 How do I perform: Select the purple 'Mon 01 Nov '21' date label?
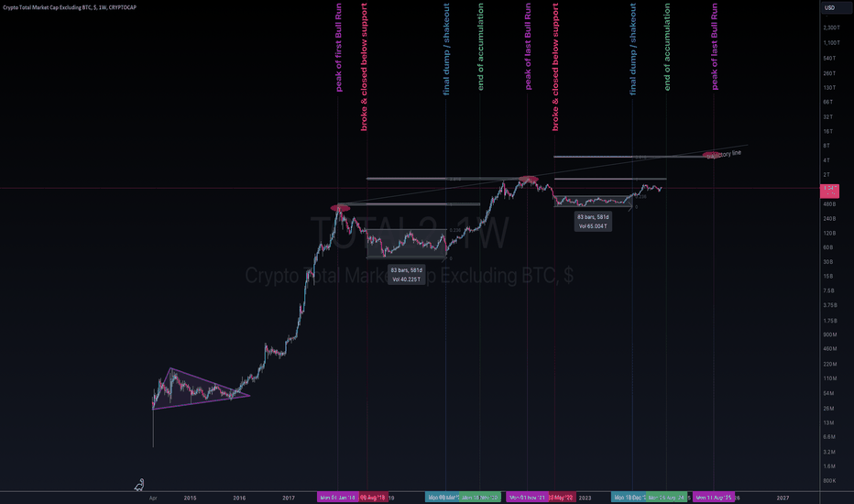click(527, 498)
